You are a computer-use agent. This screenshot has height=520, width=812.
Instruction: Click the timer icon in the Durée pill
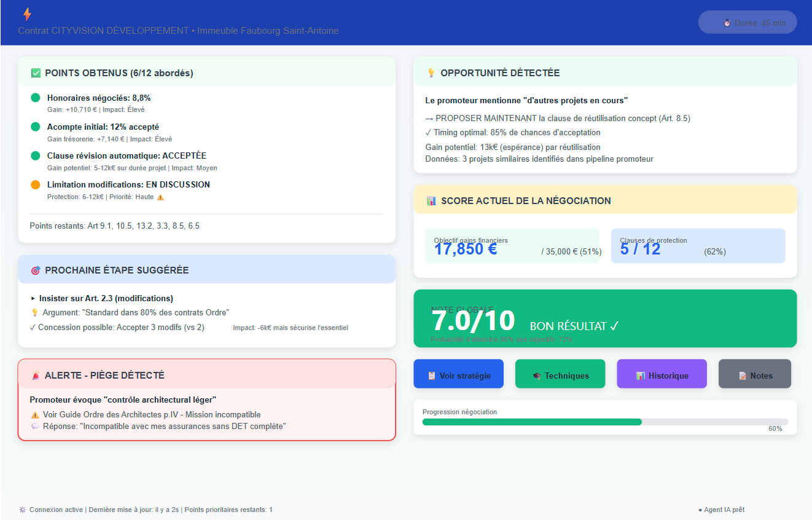click(727, 22)
